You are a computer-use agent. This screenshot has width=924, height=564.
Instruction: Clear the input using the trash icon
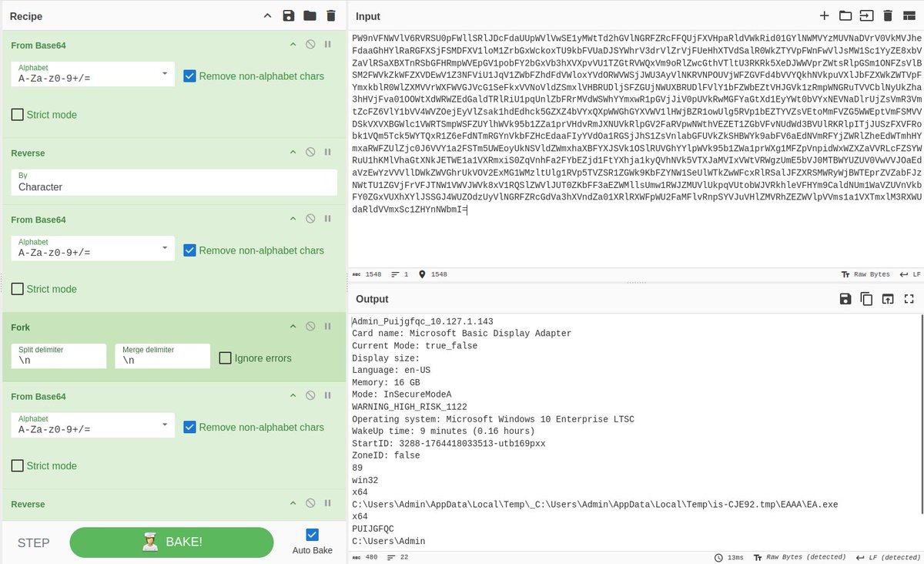click(888, 15)
